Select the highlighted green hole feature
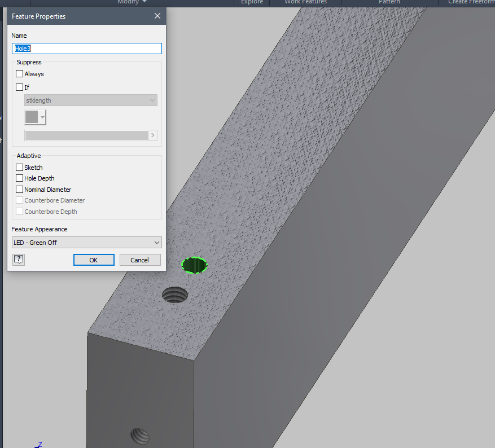This screenshot has height=448, width=495. [x=194, y=264]
